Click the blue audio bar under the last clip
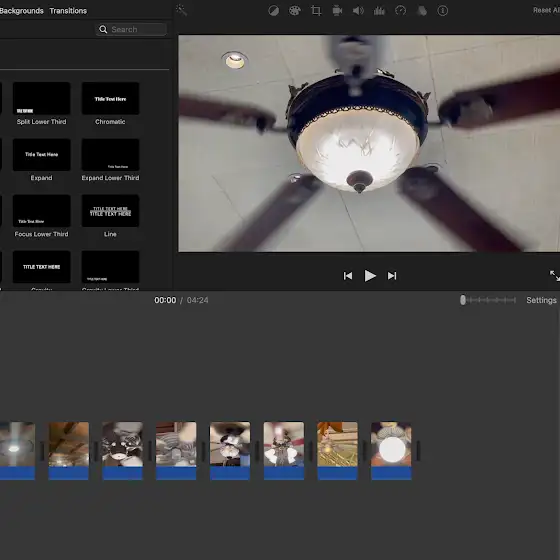 click(x=391, y=473)
